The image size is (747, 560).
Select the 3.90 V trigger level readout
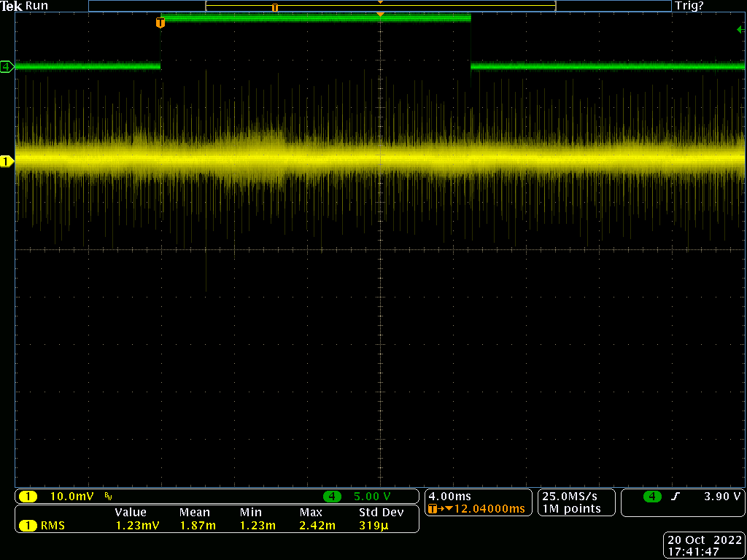coord(722,497)
